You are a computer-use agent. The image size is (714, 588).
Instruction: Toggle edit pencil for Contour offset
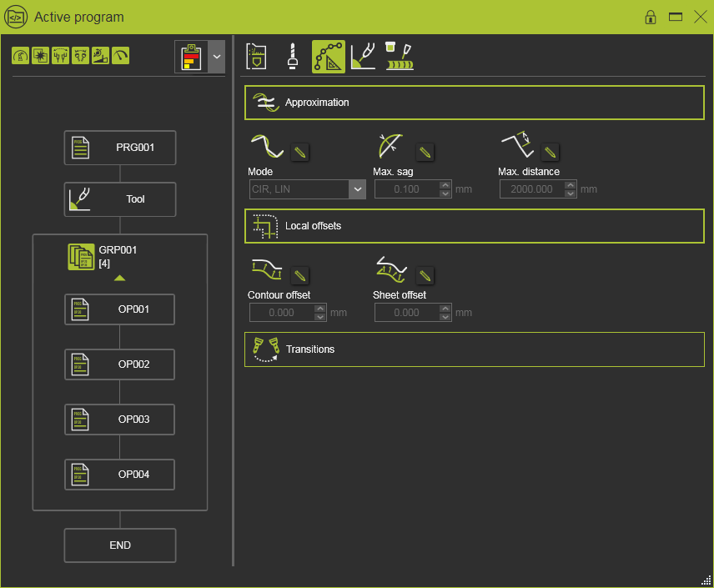(300, 275)
